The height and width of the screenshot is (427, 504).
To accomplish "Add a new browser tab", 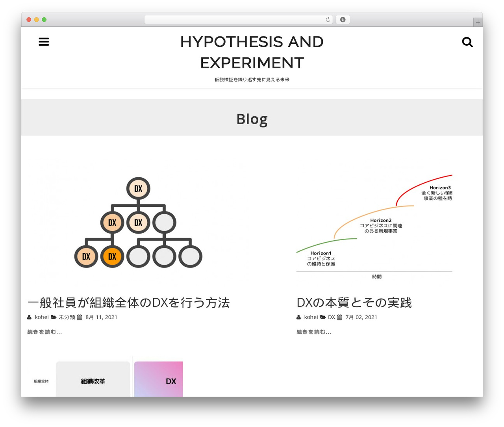I will coord(478,22).
